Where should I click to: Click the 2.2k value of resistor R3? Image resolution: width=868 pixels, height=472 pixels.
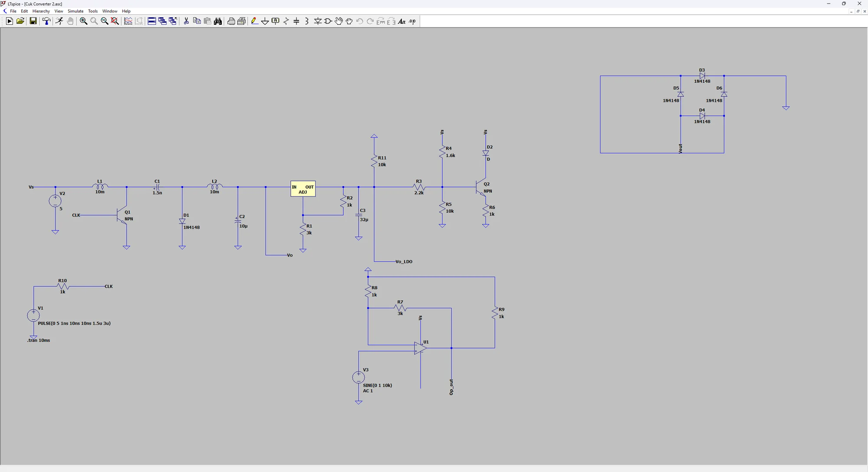[419, 193]
